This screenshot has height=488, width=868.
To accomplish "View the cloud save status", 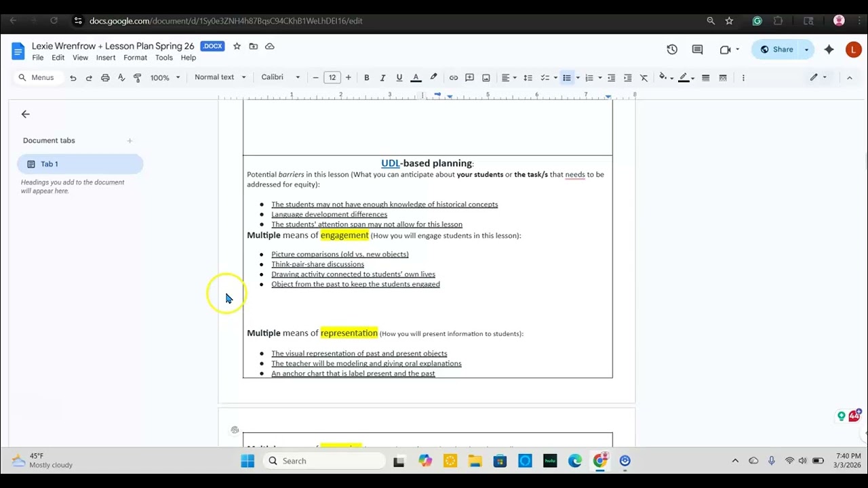I will point(270,46).
